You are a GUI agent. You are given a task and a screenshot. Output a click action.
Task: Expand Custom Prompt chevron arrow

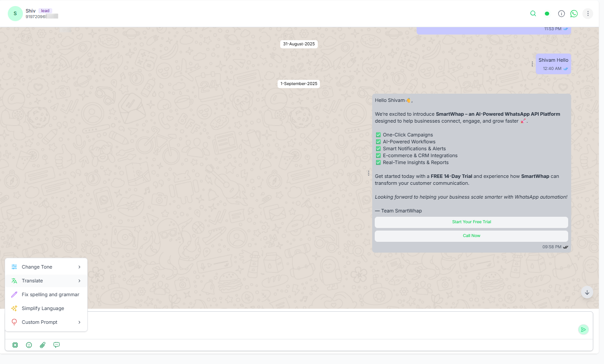tap(79, 322)
